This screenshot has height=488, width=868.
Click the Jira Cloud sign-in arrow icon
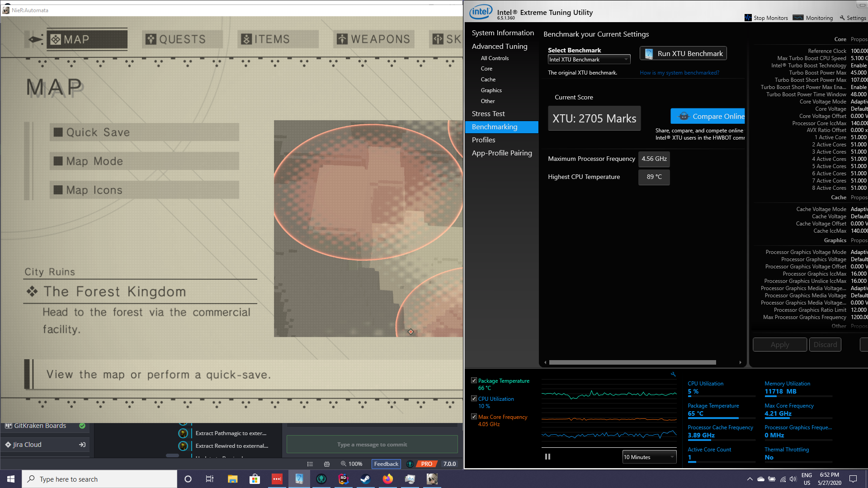(82, 445)
